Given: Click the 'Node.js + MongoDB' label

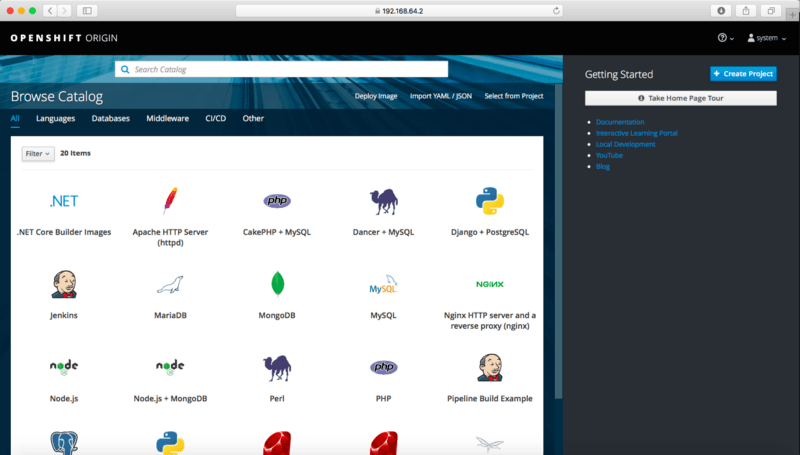Looking at the screenshot, I should (170, 398).
